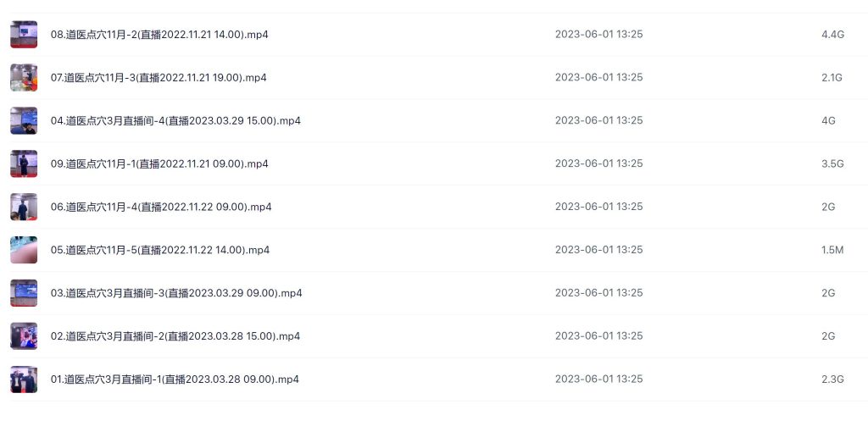Open 03.道医点穴3月直播间-3(直播2023.03.29 09.00).mp4
The height and width of the screenshot is (432, 868).
click(176, 294)
